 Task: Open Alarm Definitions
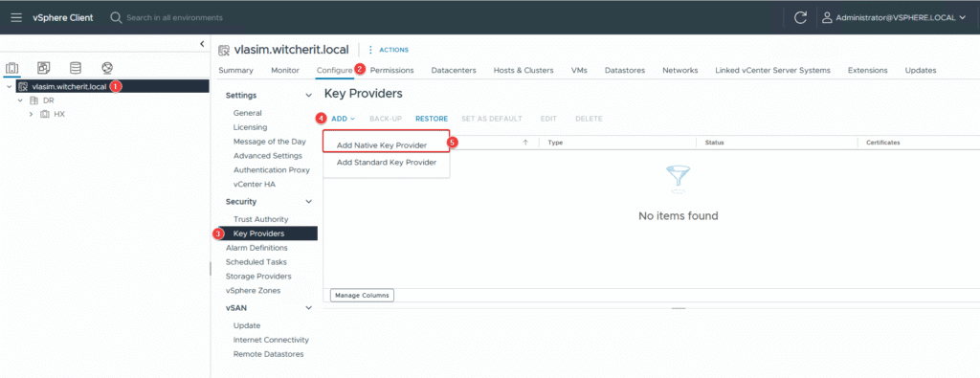tap(256, 248)
